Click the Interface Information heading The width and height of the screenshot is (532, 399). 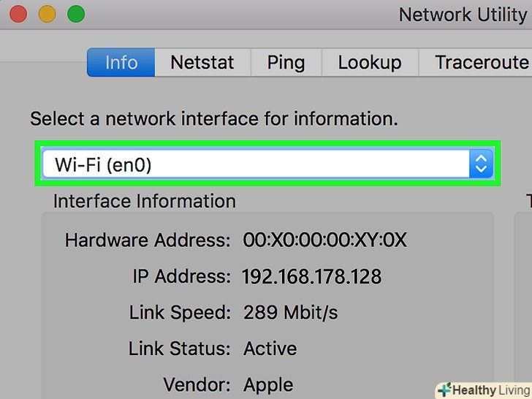pyautogui.click(x=145, y=201)
